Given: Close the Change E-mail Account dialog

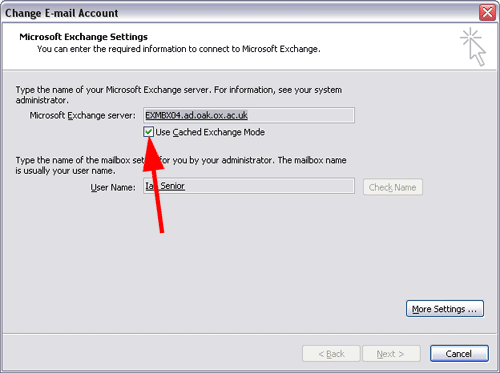Looking at the screenshot, I should point(487,13).
